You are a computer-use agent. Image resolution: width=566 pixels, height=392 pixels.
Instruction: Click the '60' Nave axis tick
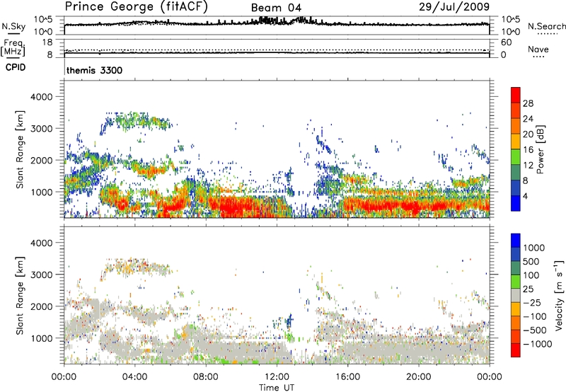tap(506, 42)
